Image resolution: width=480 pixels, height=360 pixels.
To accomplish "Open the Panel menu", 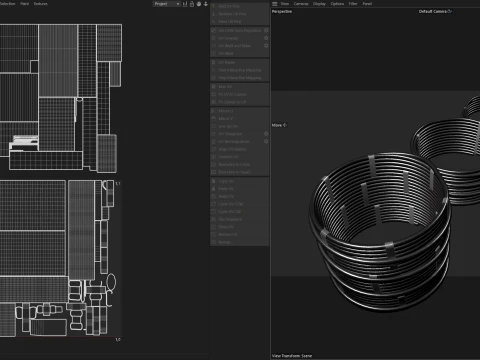I will [367, 4].
